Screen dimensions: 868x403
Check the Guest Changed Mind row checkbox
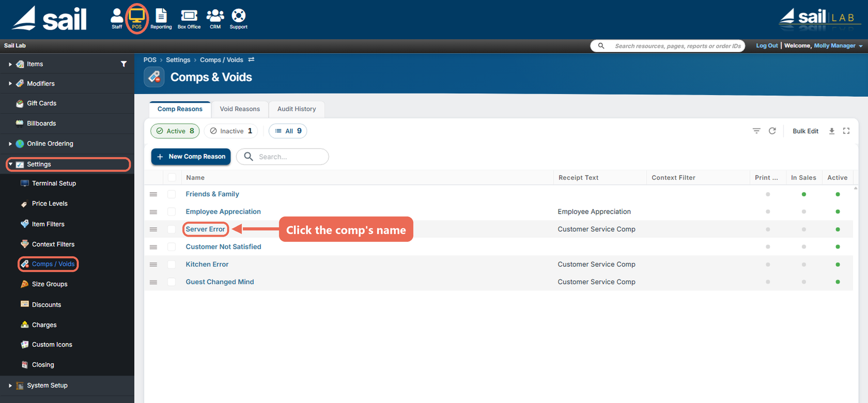click(172, 282)
